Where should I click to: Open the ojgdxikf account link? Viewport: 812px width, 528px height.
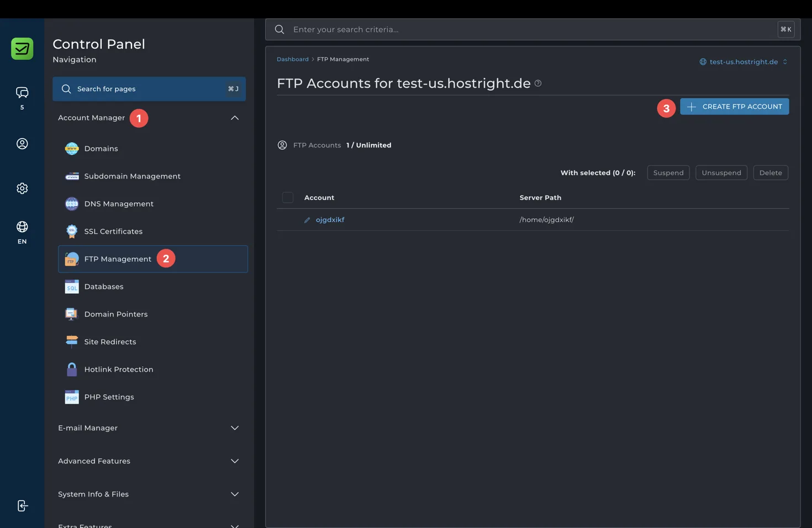pyautogui.click(x=330, y=220)
